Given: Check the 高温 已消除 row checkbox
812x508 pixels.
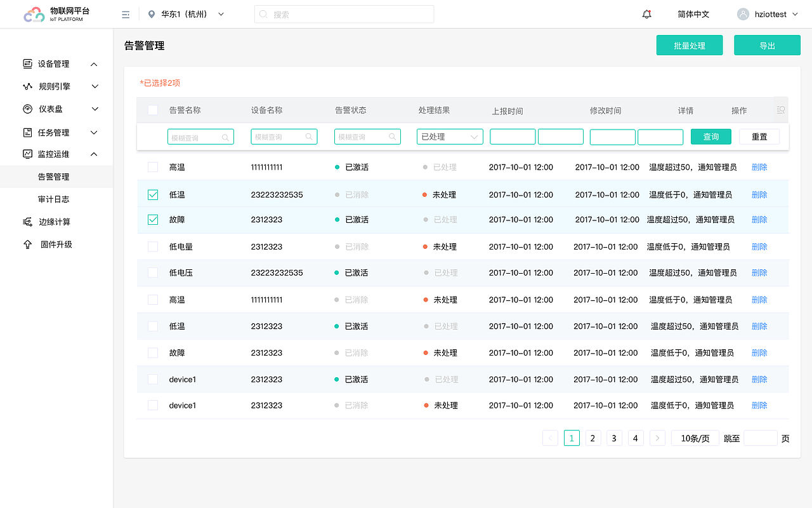Looking at the screenshot, I should pos(153,299).
